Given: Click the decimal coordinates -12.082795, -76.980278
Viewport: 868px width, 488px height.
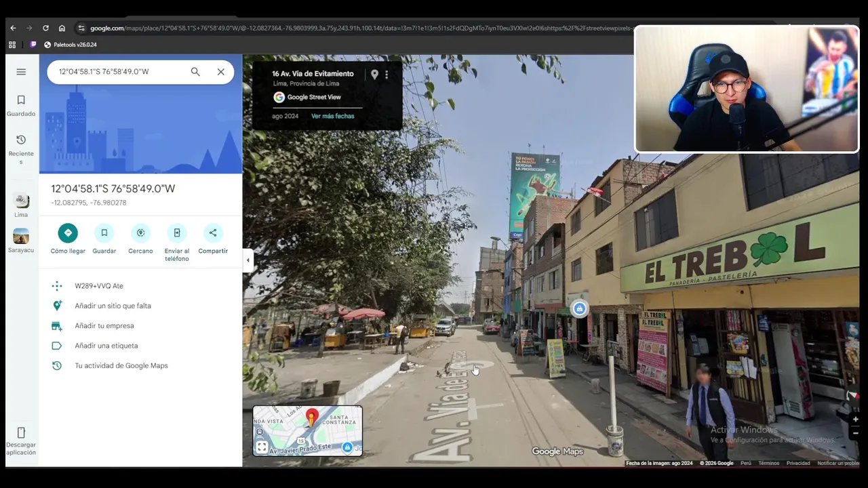Looking at the screenshot, I should point(89,203).
